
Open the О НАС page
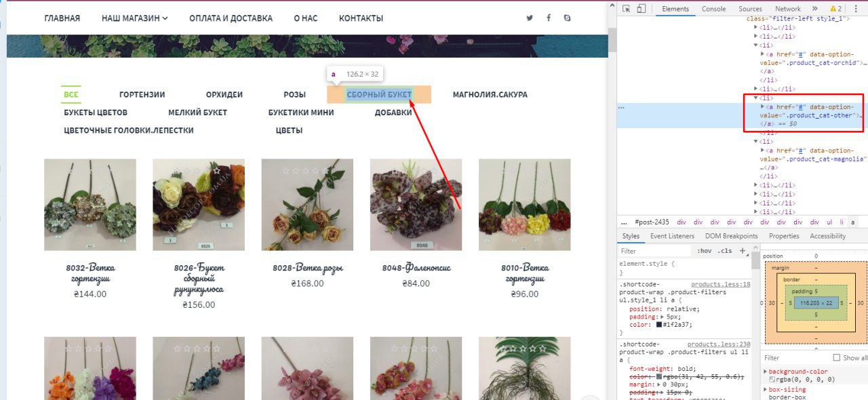(306, 18)
